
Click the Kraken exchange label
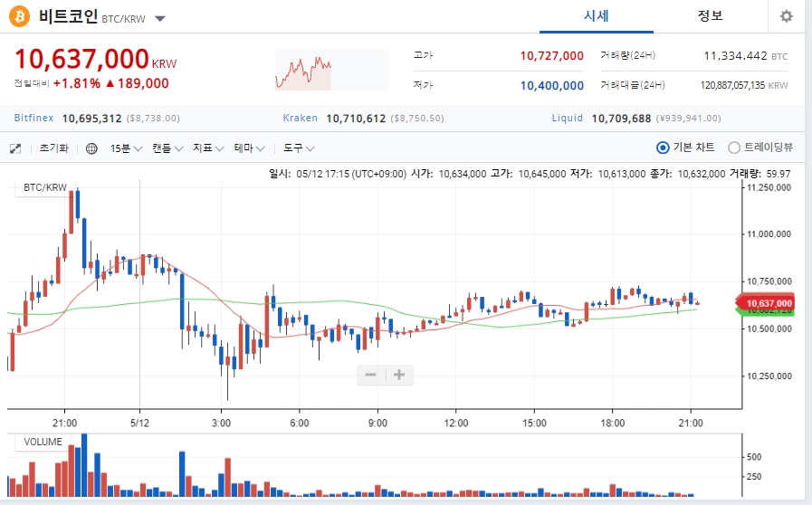coord(300,118)
